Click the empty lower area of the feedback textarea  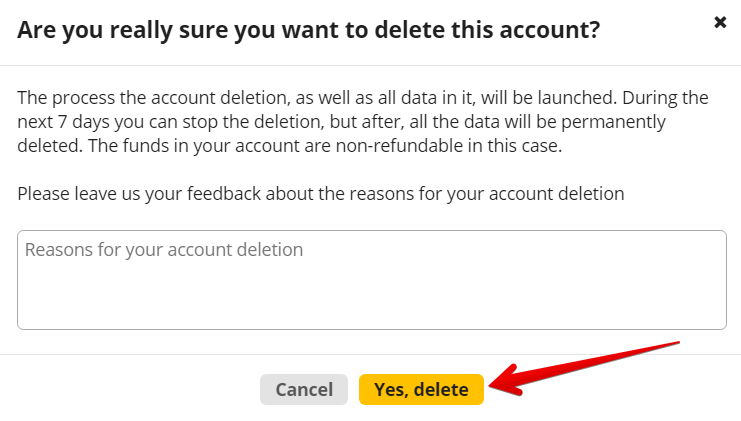pos(371,305)
